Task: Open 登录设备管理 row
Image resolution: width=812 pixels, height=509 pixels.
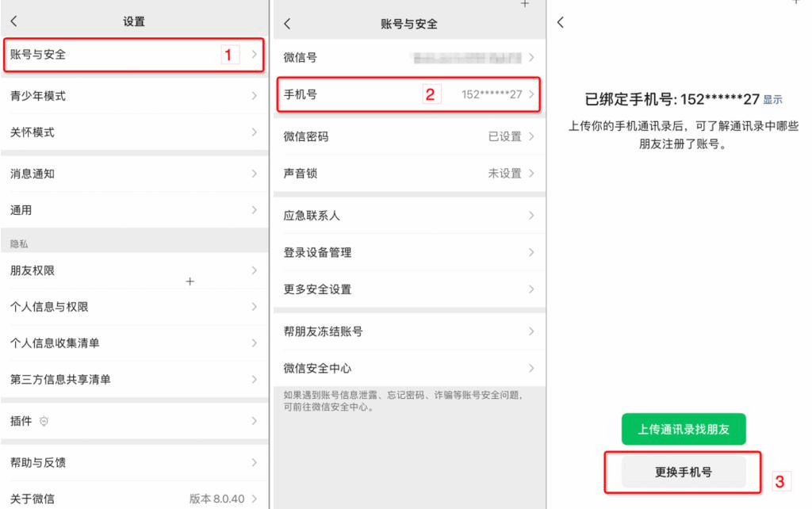Action: 408,252
